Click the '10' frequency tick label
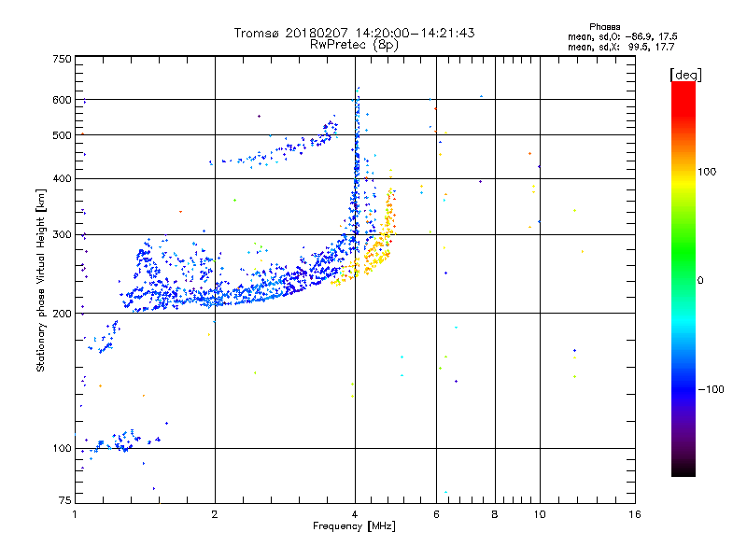This screenshot has height=560, width=747. point(540,514)
